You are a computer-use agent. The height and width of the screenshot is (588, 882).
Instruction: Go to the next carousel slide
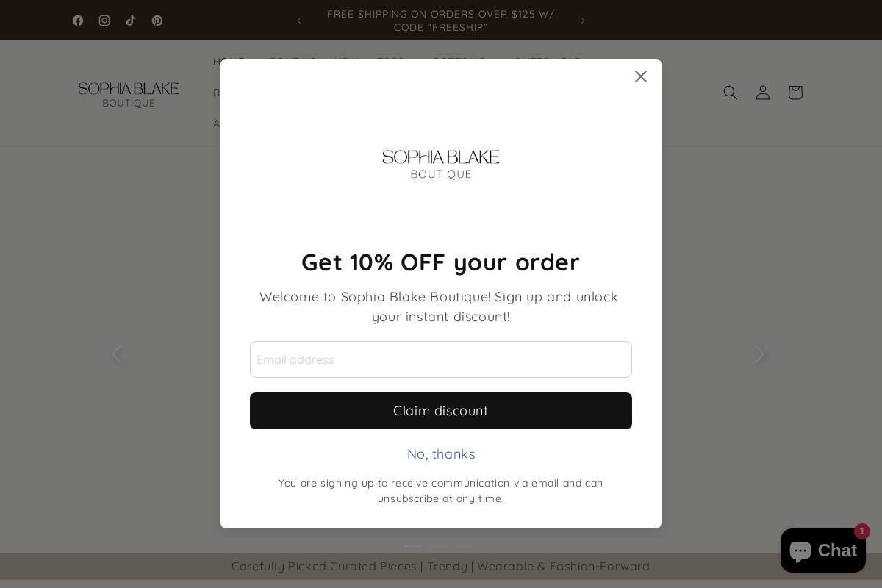759,354
